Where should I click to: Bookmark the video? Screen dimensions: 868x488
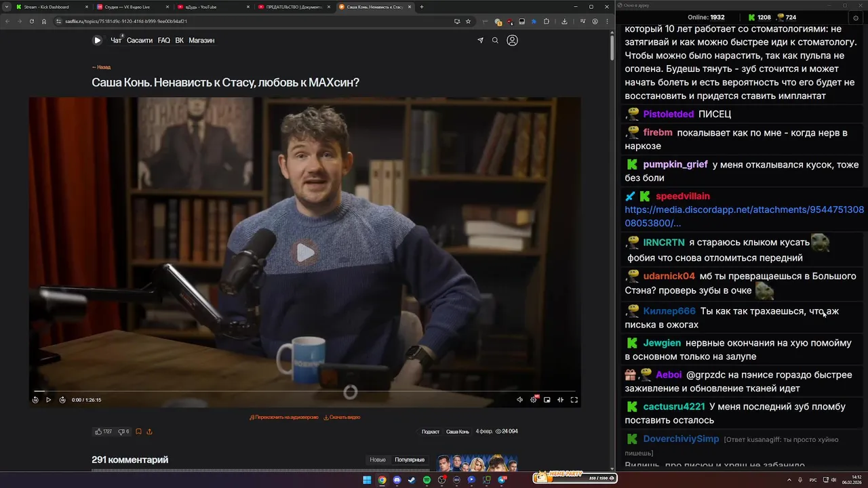[138, 432]
